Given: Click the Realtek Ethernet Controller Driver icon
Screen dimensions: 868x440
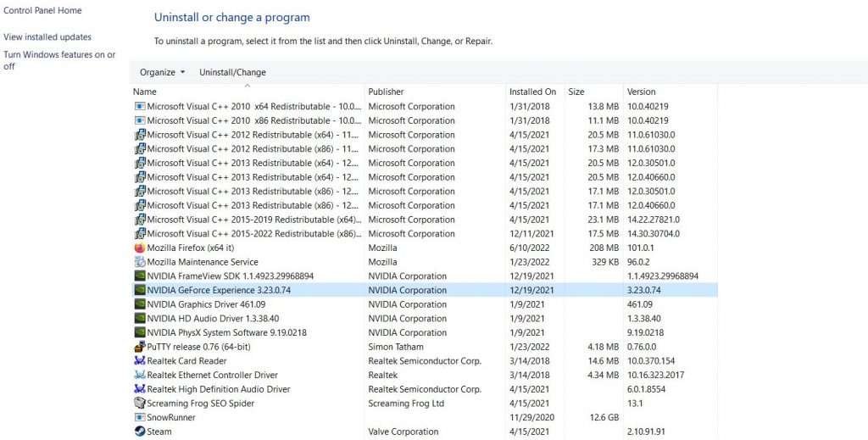Looking at the screenshot, I should click(x=140, y=376).
